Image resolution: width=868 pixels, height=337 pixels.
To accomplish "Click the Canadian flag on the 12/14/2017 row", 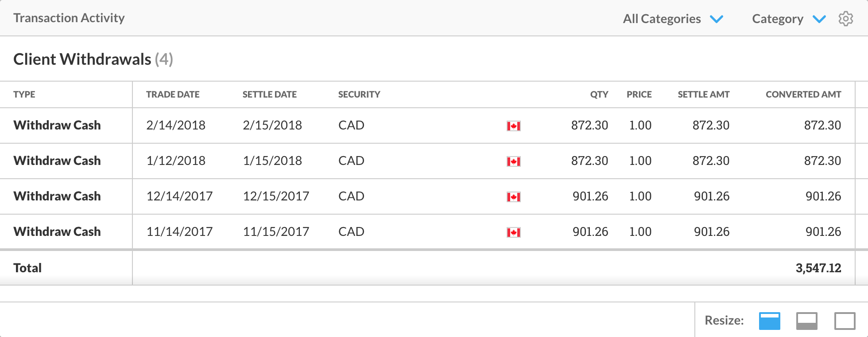I will click(512, 196).
